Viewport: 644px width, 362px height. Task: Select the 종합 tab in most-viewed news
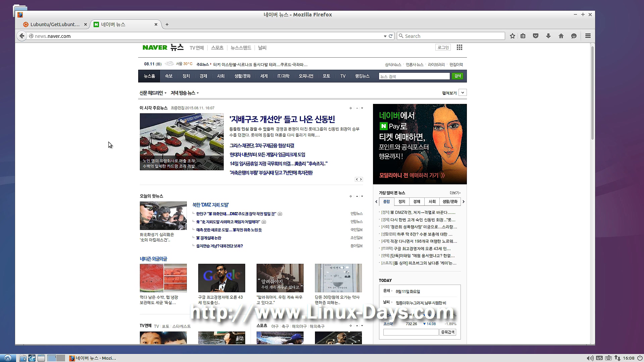point(386,201)
